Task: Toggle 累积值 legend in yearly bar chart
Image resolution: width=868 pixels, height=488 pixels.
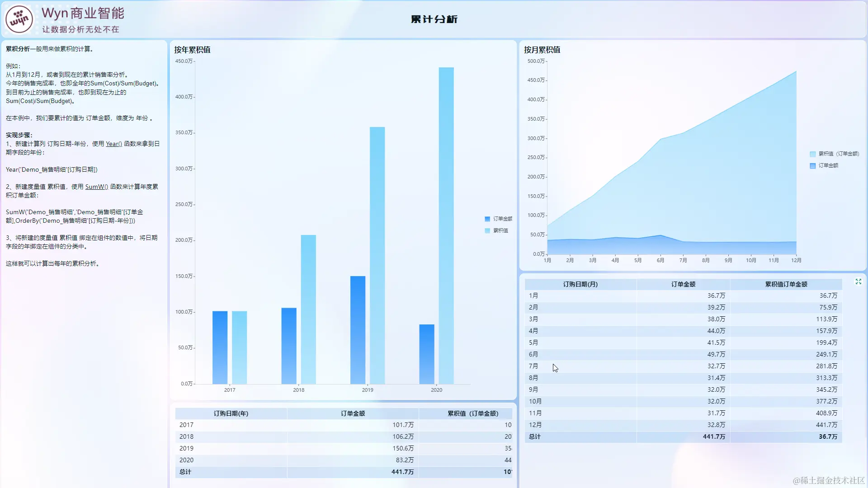Action: pyautogui.click(x=500, y=230)
